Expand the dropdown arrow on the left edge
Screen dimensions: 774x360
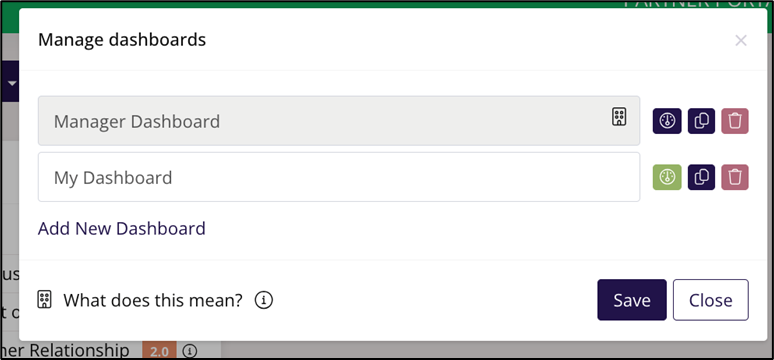[x=12, y=82]
